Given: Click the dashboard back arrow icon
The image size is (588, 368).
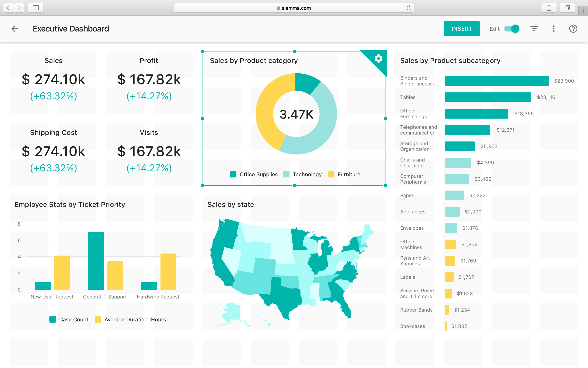Looking at the screenshot, I should [15, 29].
